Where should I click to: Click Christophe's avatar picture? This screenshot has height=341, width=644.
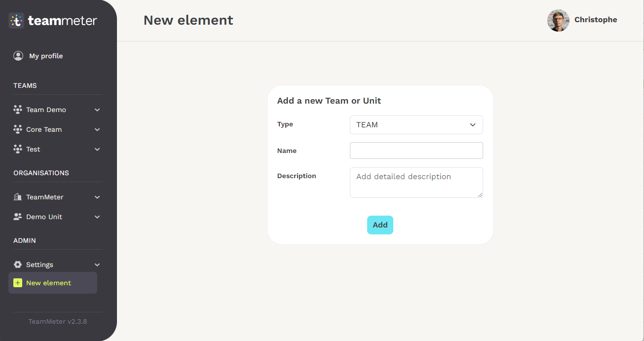558,20
